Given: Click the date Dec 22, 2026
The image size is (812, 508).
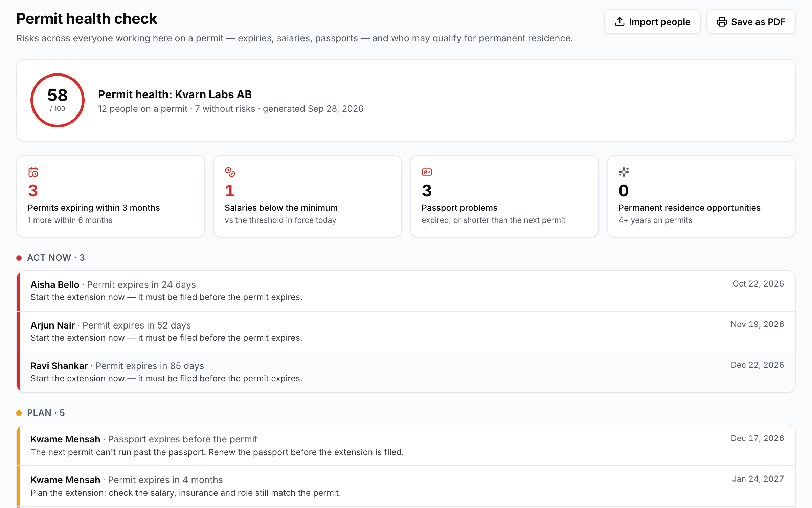Looking at the screenshot, I should point(757,365).
